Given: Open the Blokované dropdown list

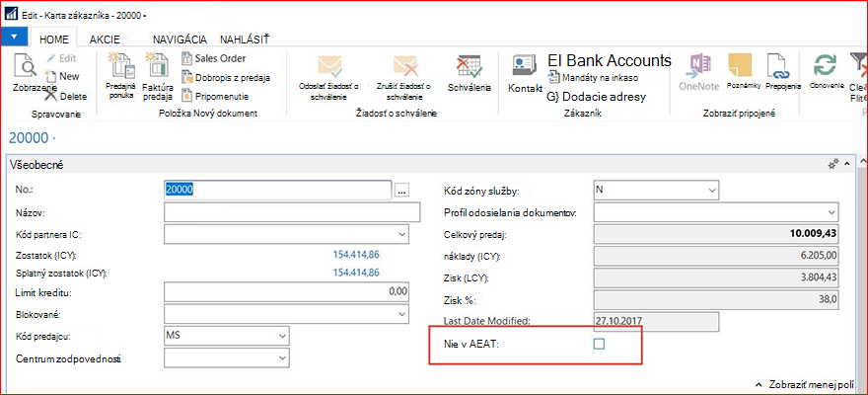Looking at the screenshot, I should [401, 314].
